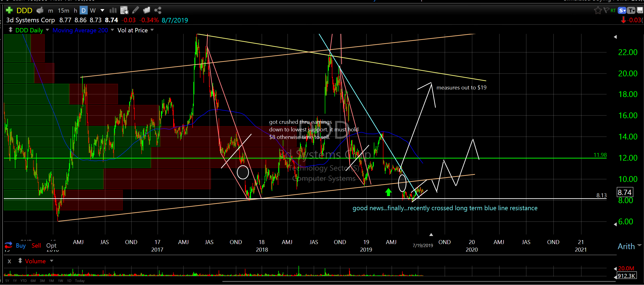644x285 pixels.
Task: Switch timeframe to weekly W
Action: (x=93, y=10)
